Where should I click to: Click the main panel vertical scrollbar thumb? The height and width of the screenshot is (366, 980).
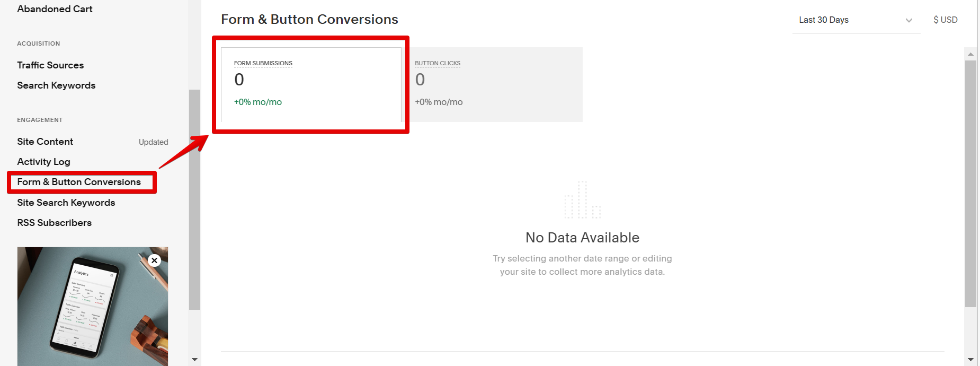[970, 183]
